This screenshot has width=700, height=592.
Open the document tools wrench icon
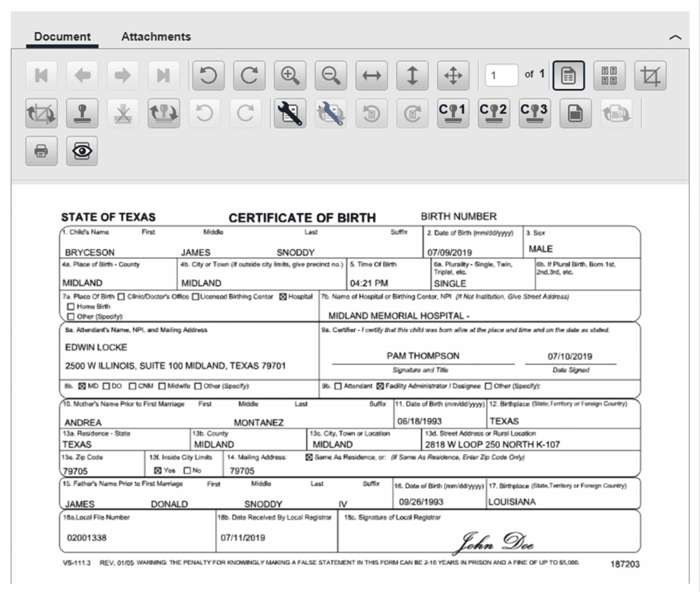[290, 113]
